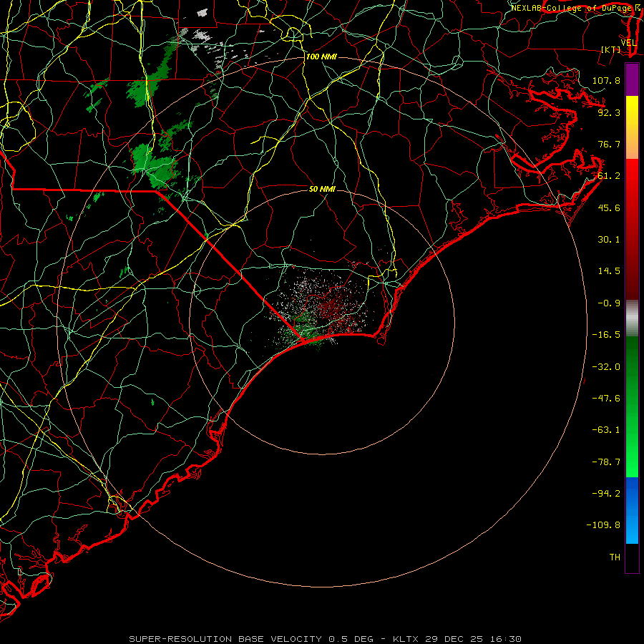Click the 92.3 velocity scale value

(x=609, y=112)
